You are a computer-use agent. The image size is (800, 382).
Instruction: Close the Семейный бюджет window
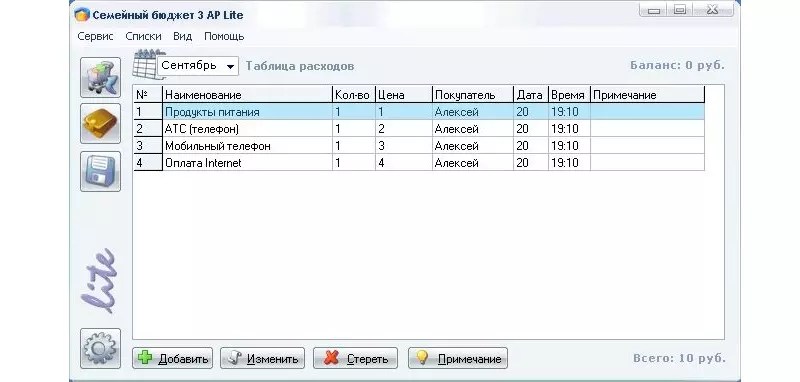click(713, 10)
